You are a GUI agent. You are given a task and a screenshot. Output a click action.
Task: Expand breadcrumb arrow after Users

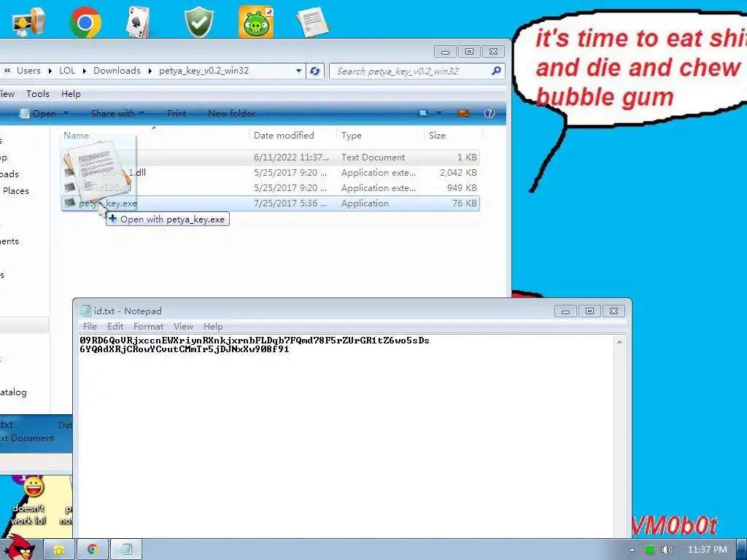[x=50, y=71]
